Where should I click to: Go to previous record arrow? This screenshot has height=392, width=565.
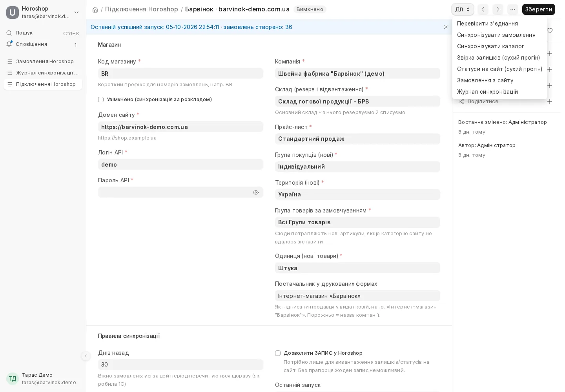pyautogui.click(x=483, y=9)
